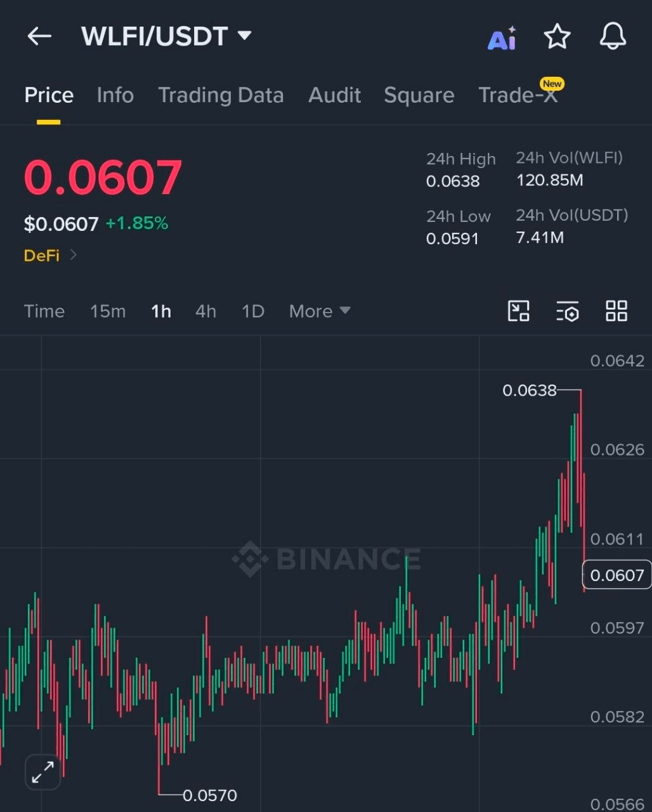Open the chart indicator settings icon
Screen dimensions: 652x812
tap(568, 311)
